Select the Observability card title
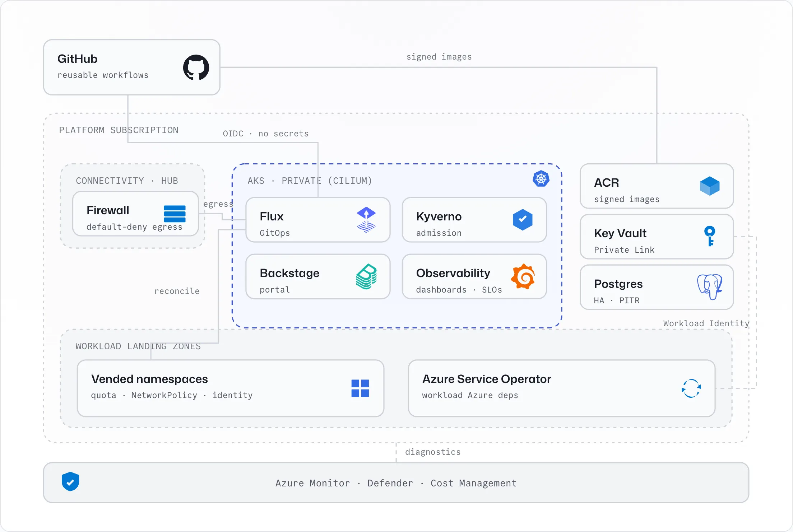The image size is (793, 532). [453, 273]
